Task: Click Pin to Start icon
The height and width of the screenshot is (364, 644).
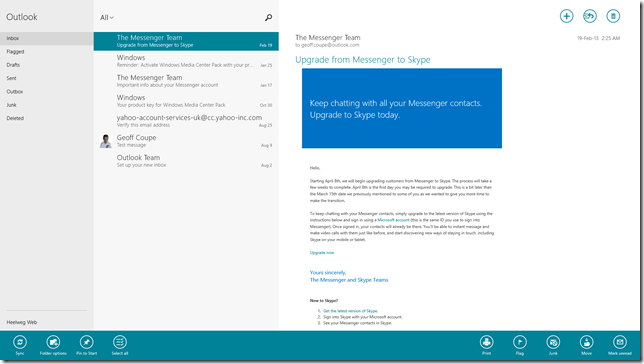Action: click(x=86, y=342)
